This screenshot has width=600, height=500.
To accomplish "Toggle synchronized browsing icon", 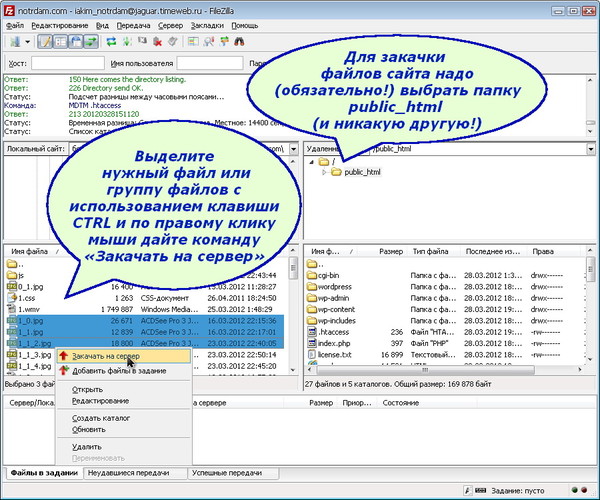I will coord(224,42).
